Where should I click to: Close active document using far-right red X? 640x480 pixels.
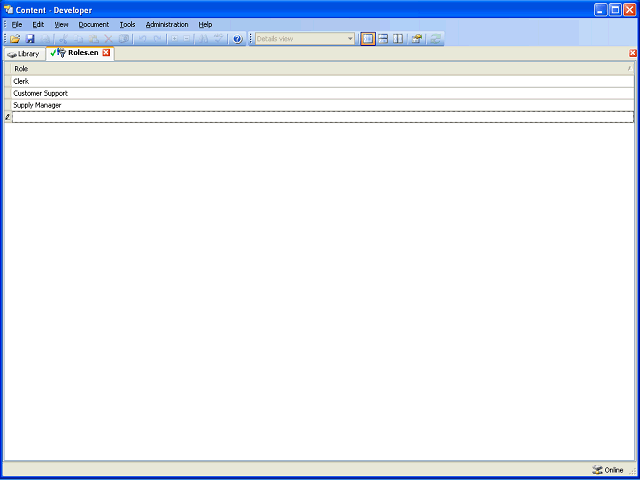633,53
